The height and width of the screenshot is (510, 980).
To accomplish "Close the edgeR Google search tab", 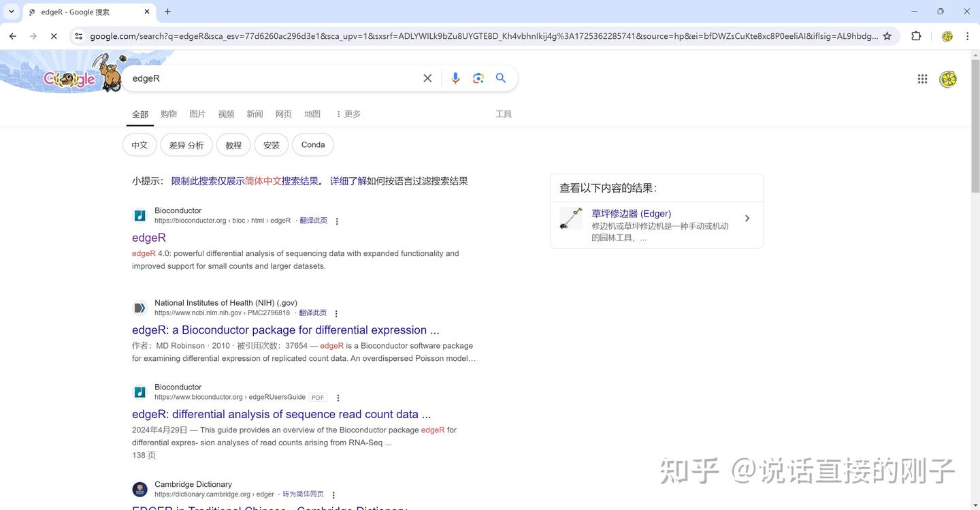I will [x=148, y=12].
